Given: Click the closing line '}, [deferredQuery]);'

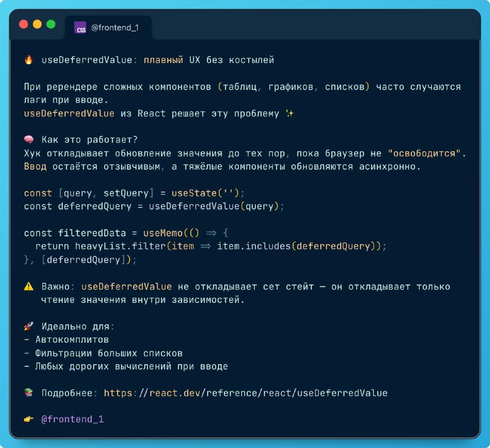Looking at the screenshot, I should coord(80,259).
